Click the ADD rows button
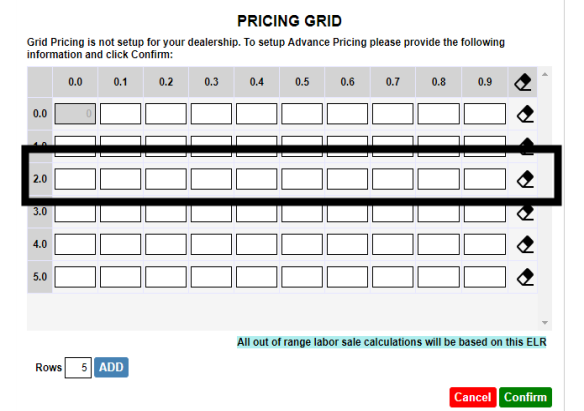The width and height of the screenshot is (584, 411). [x=111, y=367]
